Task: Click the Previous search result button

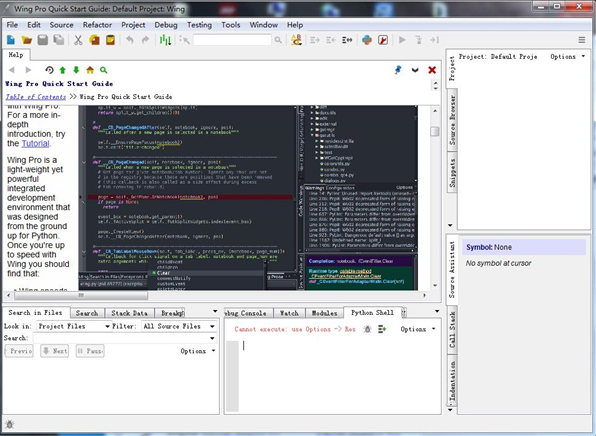Action: (x=19, y=351)
